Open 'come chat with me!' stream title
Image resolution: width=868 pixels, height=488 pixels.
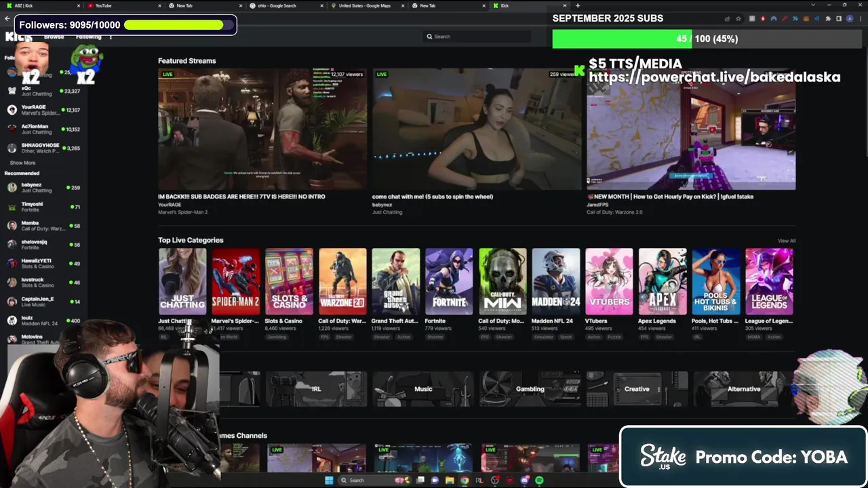pyautogui.click(x=433, y=197)
